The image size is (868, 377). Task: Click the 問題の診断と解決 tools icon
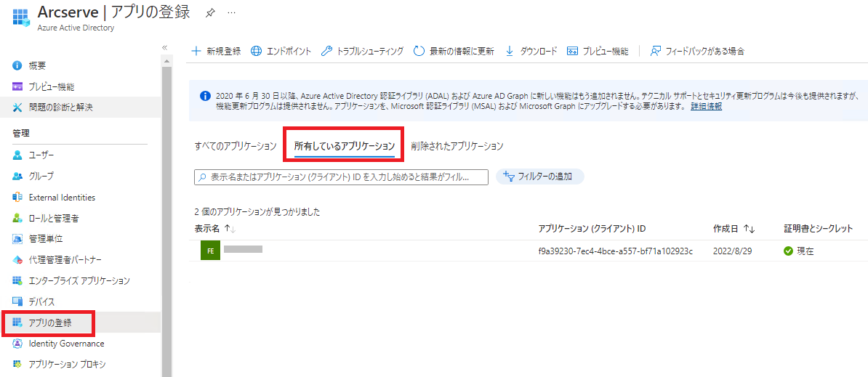(x=17, y=108)
